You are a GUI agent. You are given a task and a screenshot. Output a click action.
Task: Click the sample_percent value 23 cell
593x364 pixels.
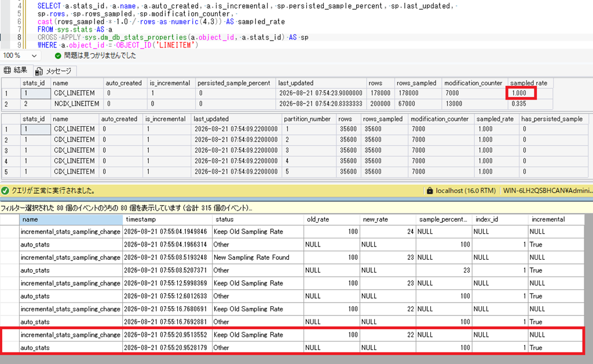[444, 270]
